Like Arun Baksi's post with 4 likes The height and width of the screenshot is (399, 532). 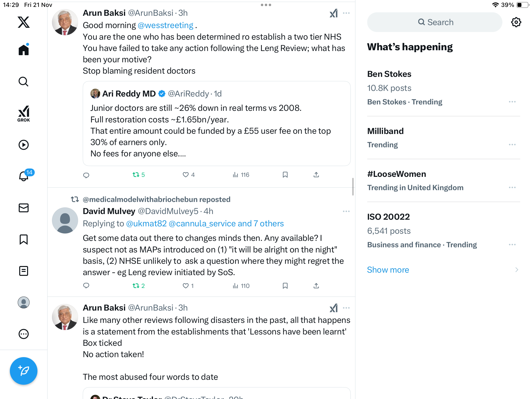186,175
